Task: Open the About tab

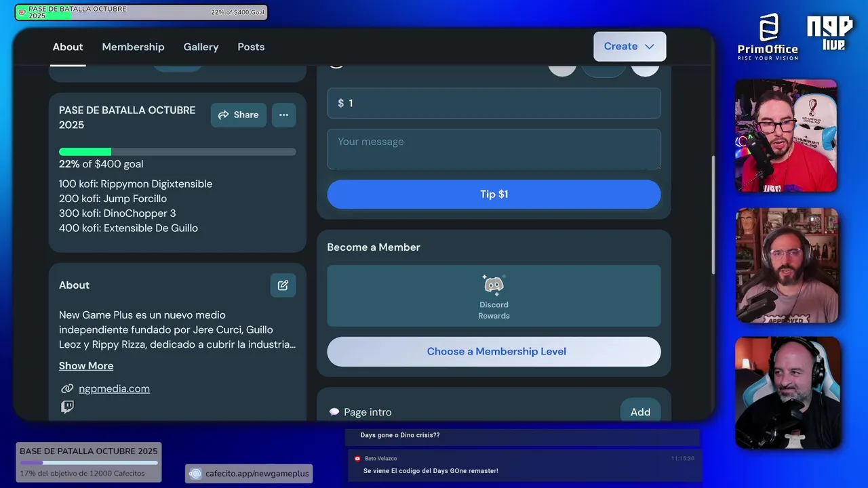Action: pyautogui.click(x=68, y=47)
